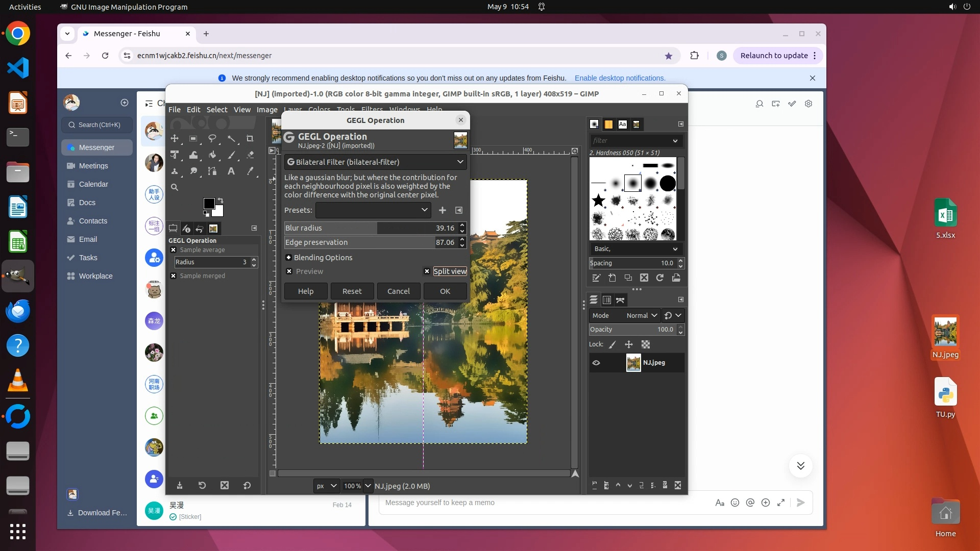Select the Eraser tool
The height and width of the screenshot is (551, 980).
click(250, 155)
